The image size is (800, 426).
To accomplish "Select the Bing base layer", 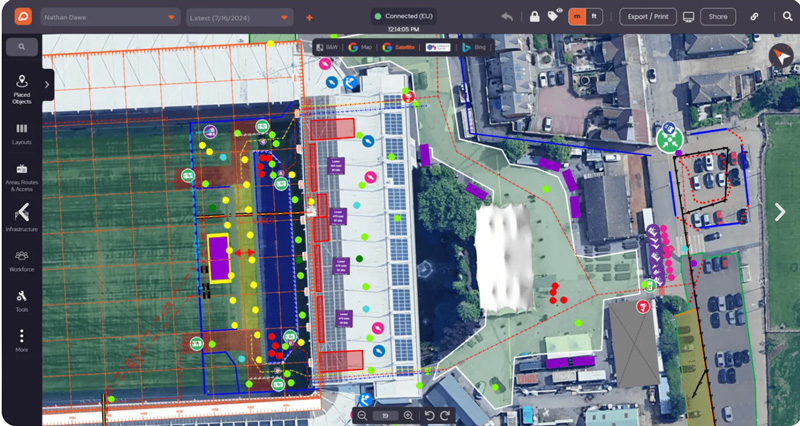I will 474,47.
